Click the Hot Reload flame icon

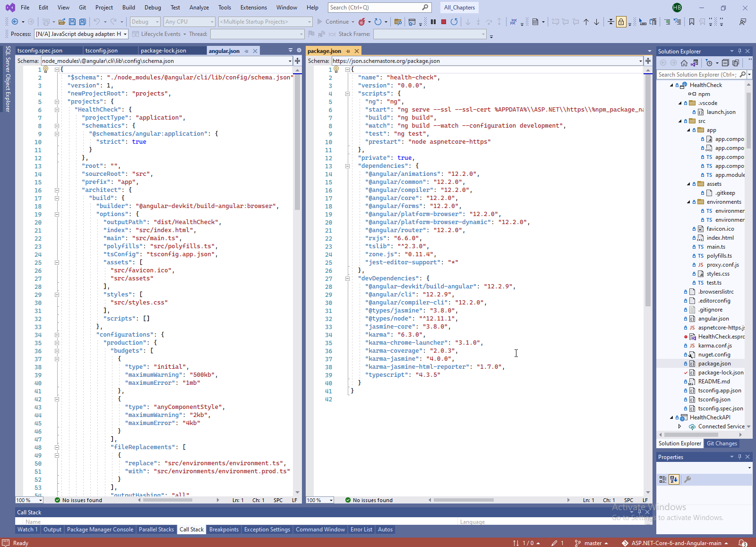click(x=362, y=22)
